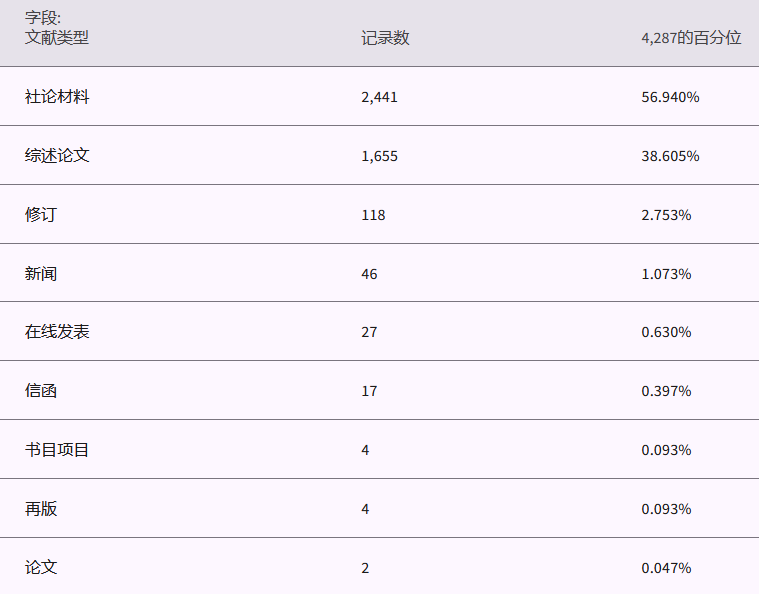Select the 0.047% percentage cell

(x=666, y=568)
